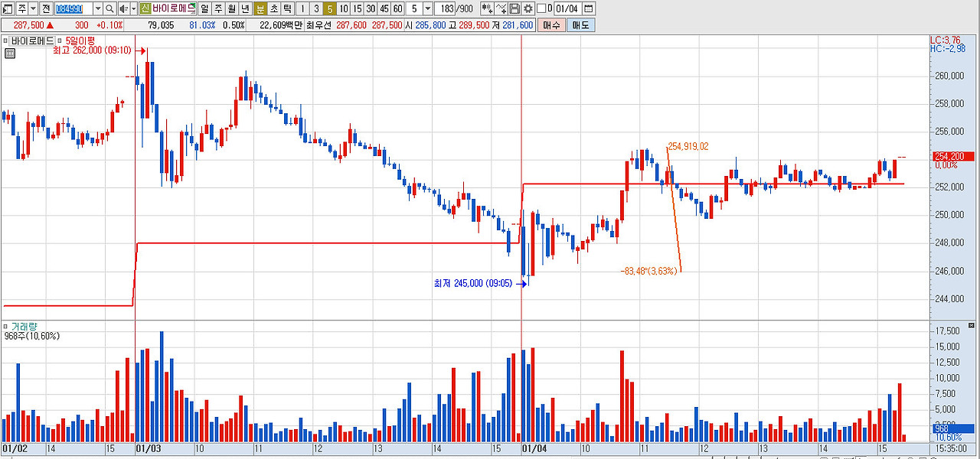Viewport: 980px width, 459px height.
Task: Set interval to 1 minute
Action: click(x=302, y=8)
